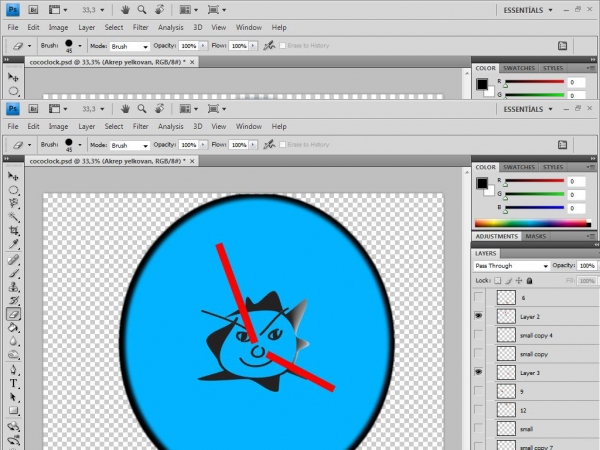Screen dimensions: 600x450
Task: Click the Rotate View icon in lower application bar
Action: pyautogui.click(x=160, y=109)
